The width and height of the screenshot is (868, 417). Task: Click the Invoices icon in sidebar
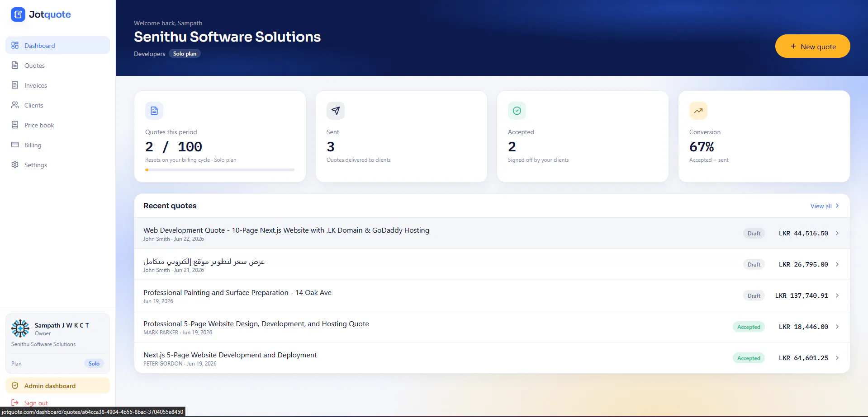pos(15,85)
